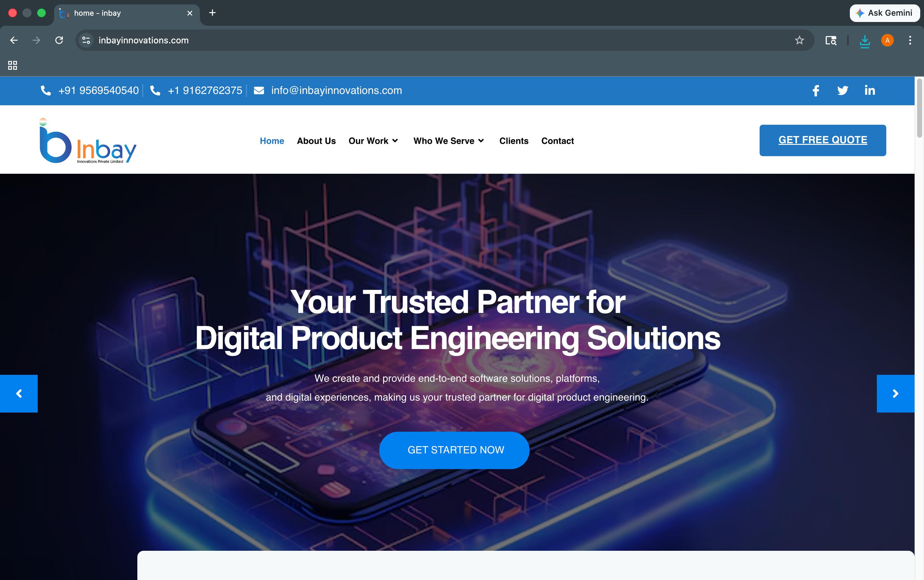Expand the Who We Serve dropdown chevron
The height and width of the screenshot is (580, 924).
(x=481, y=141)
